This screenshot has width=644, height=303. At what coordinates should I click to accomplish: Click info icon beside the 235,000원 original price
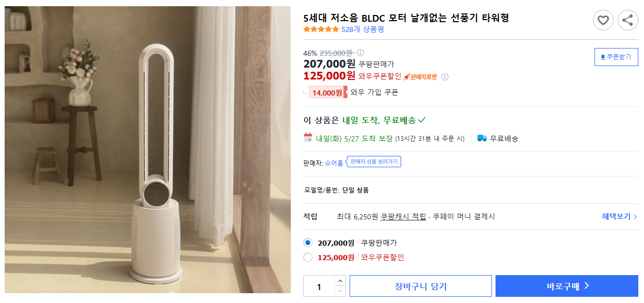coord(360,52)
